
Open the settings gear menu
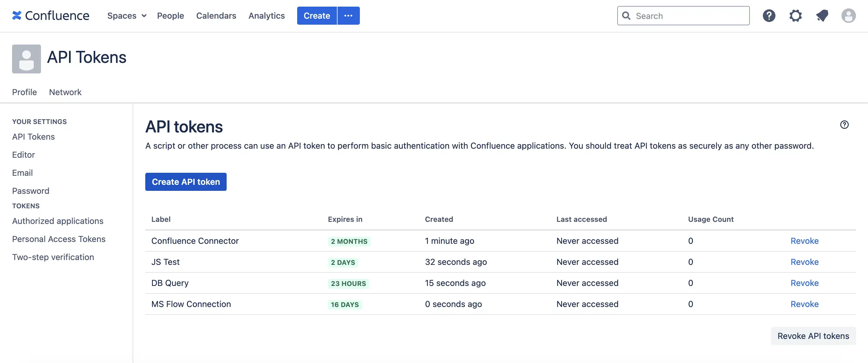click(796, 15)
